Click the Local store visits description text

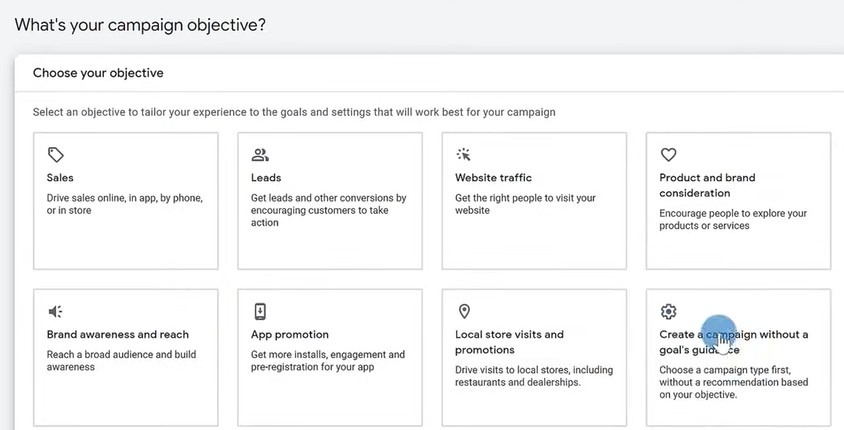pyautogui.click(x=532, y=376)
